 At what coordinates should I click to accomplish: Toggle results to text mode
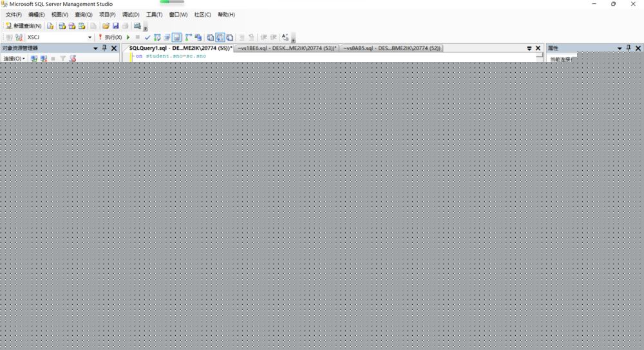211,37
